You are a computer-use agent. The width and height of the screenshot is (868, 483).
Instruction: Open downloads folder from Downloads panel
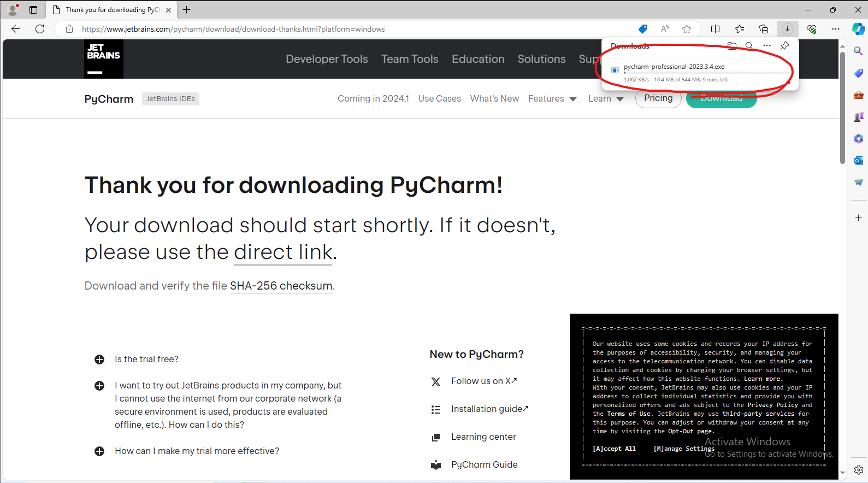tap(732, 46)
